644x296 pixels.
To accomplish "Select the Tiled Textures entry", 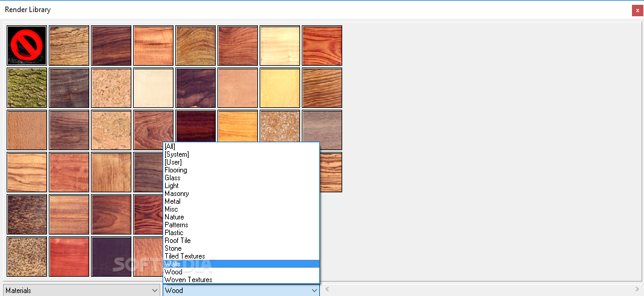I will tap(241, 256).
